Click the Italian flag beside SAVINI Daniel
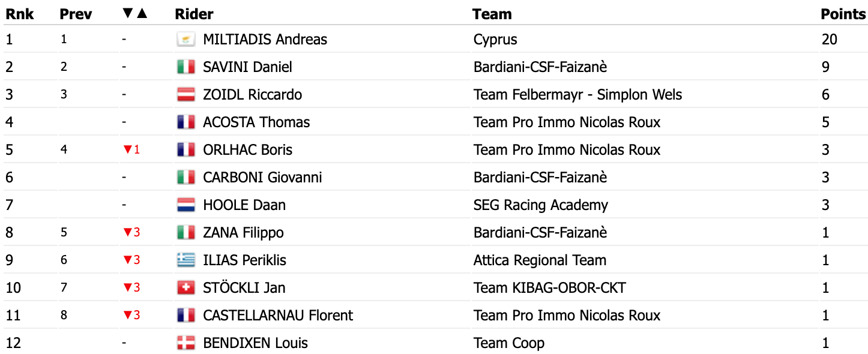Screen dimensions: 868x354 pyautogui.click(x=186, y=67)
